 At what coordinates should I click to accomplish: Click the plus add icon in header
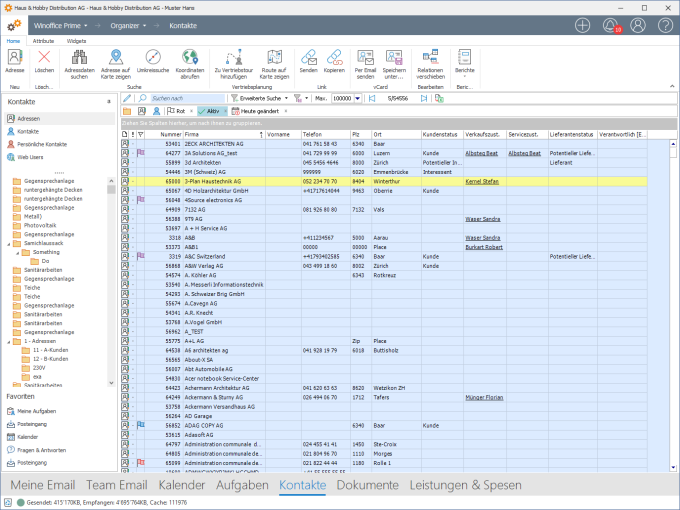(582, 26)
